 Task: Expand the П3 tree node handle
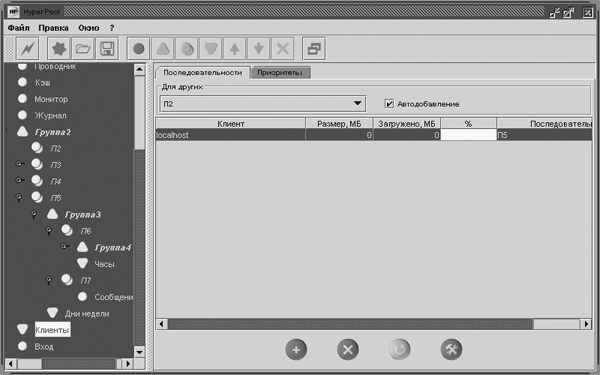pyautogui.click(x=20, y=164)
